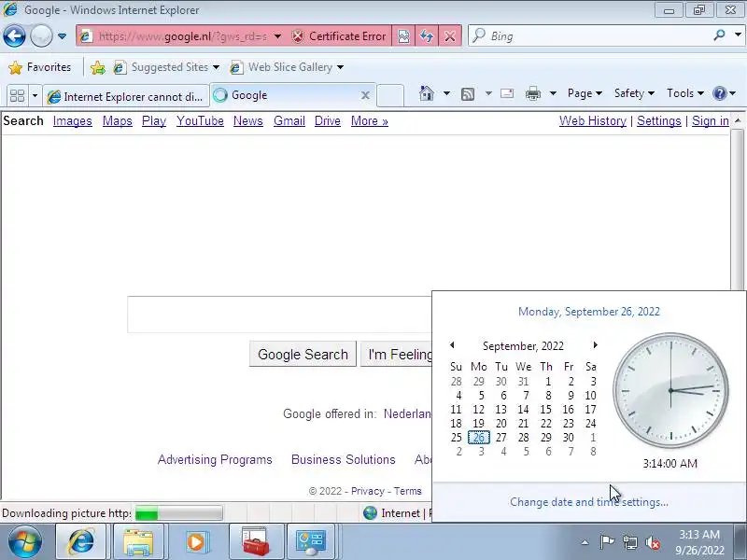Select September 15 in the calendar

coord(546,410)
